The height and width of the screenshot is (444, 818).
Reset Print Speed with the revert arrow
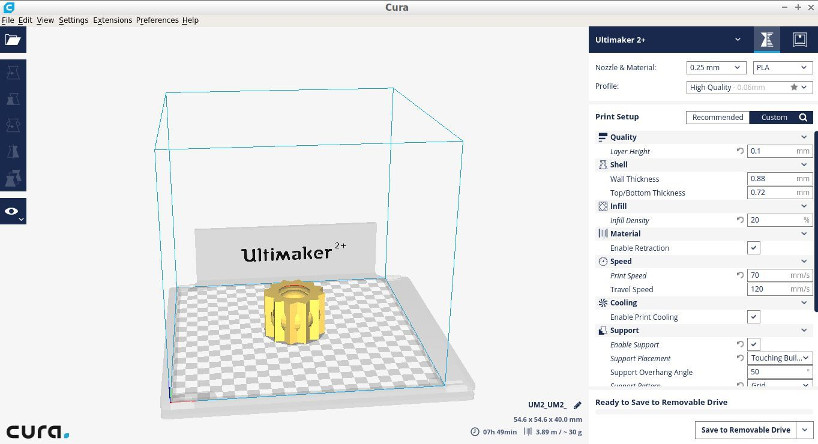click(740, 275)
